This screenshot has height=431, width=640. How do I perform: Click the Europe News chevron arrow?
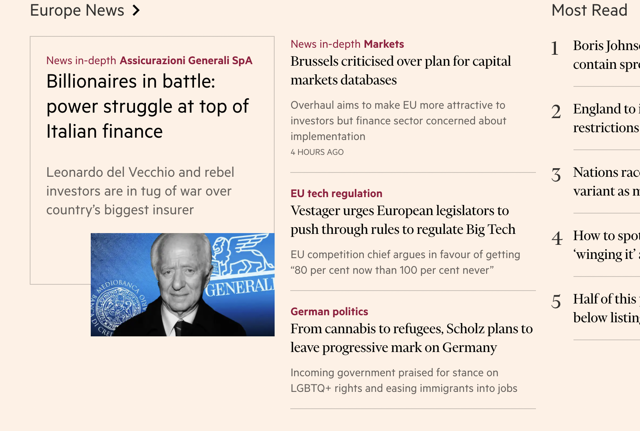coord(136,11)
